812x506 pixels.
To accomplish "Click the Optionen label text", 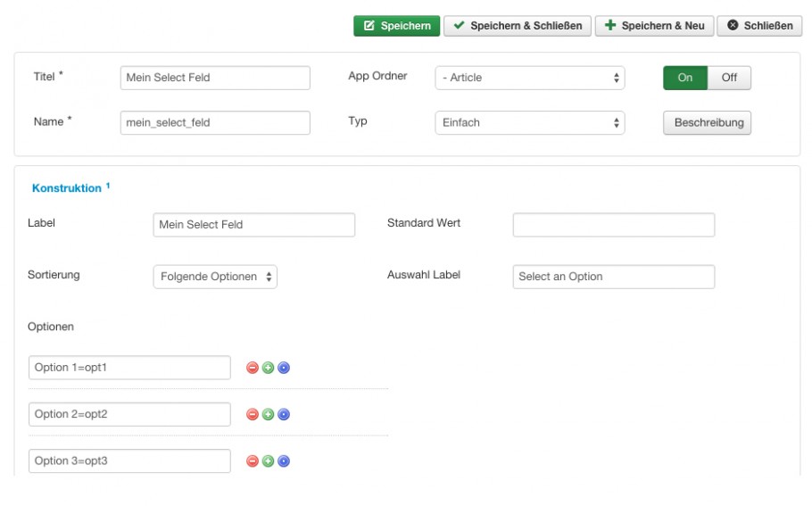I will pos(51,327).
